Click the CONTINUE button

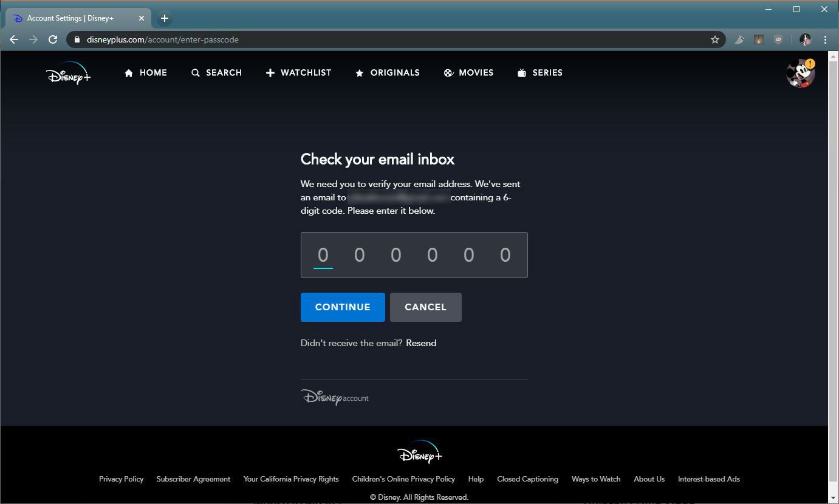click(x=343, y=307)
